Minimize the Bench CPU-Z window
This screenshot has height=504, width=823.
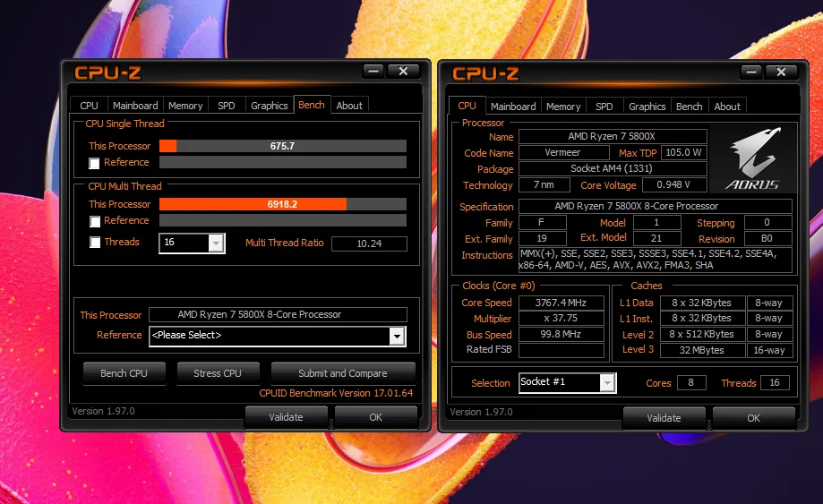click(x=373, y=71)
